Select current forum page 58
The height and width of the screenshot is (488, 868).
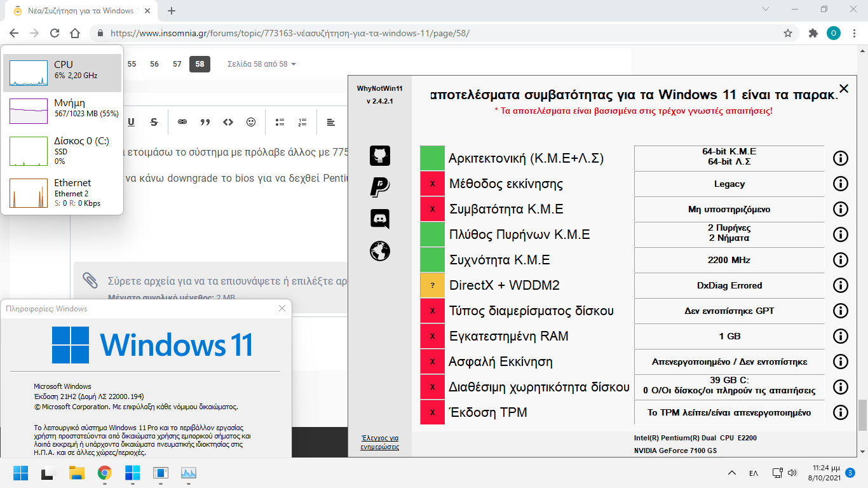[200, 64]
